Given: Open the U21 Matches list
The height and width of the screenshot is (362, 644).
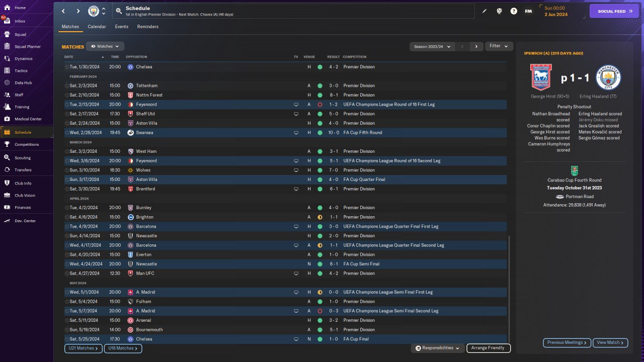Looking at the screenshot, I should click(84, 348).
